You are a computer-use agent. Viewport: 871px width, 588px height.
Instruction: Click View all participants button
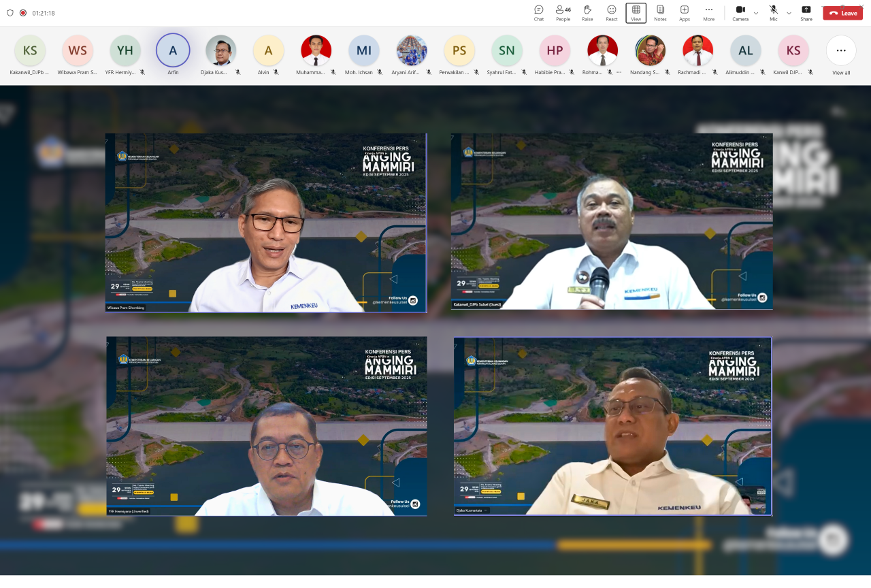coord(841,54)
